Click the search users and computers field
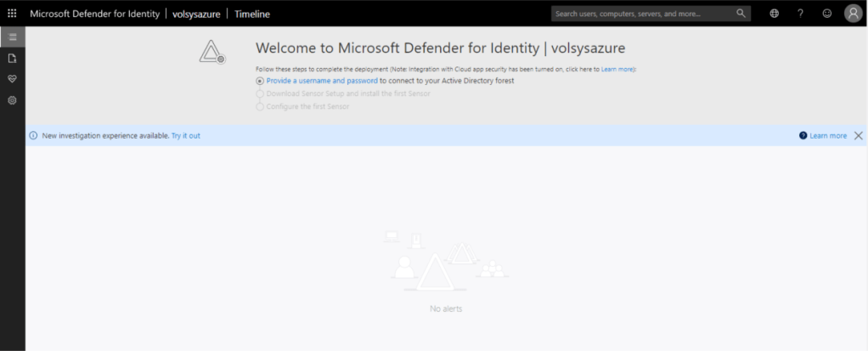This screenshot has height=351, width=868. [641, 14]
